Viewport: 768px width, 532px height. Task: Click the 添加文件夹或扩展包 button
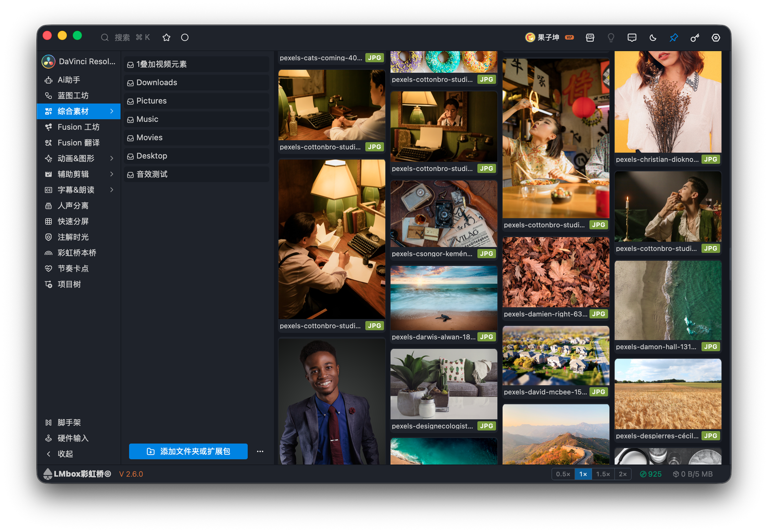click(188, 451)
